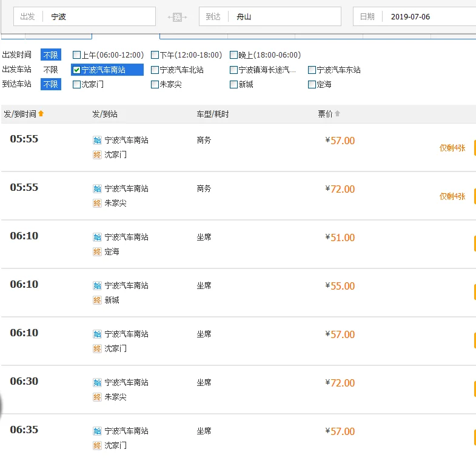Viewport: 476px width, 458px height.
Task: Enable the 上午(06:00-12:00) time filter
Action: pos(76,55)
